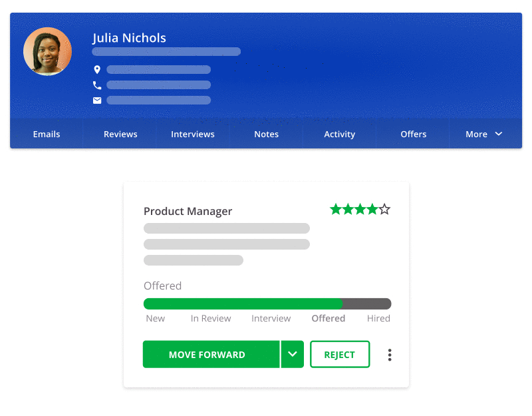This screenshot has height=416, width=532.
Task: Set rating to three stars
Action: pyautogui.click(x=360, y=210)
